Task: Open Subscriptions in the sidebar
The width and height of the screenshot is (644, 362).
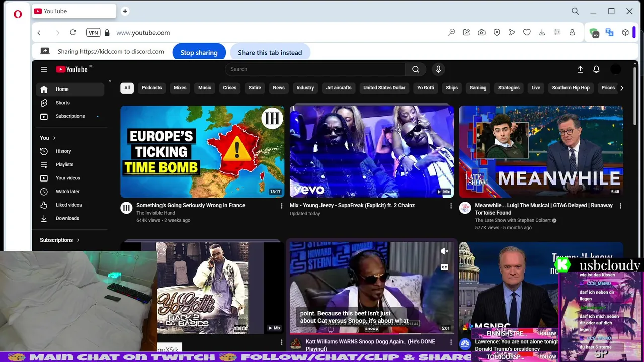Action: coord(70,116)
